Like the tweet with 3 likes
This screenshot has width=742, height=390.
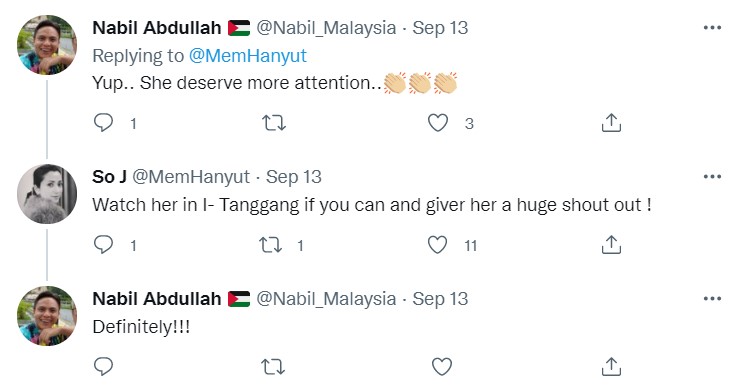(x=438, y=123)
